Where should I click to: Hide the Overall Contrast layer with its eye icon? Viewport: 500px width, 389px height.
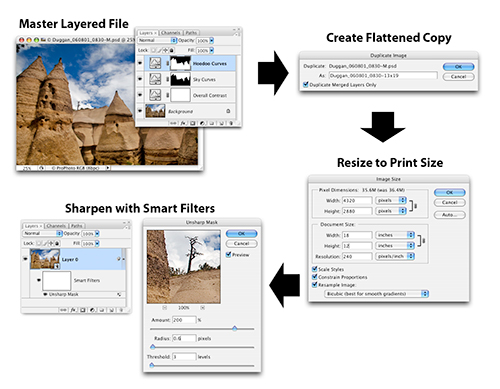pyautogui.click(x=140, y=95)
